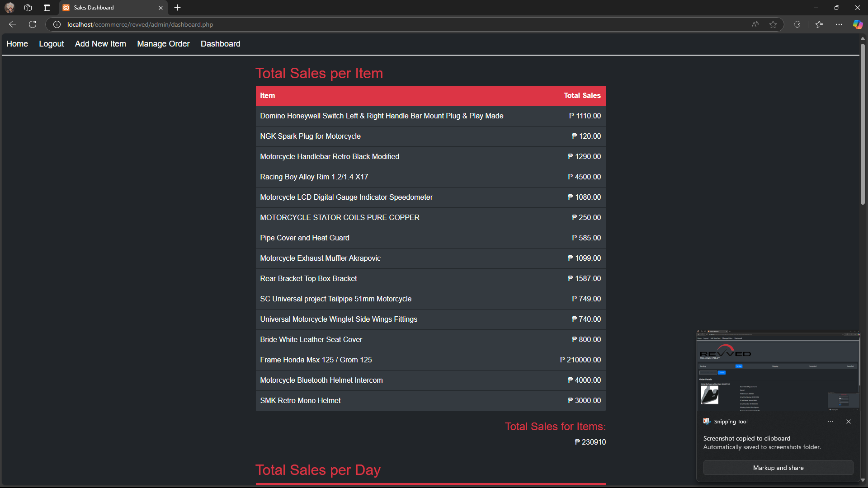The width and height of the screenshot is (868, 488).
Task: Open the screenshot preview thumbnail
Action: tap(778, 371)
